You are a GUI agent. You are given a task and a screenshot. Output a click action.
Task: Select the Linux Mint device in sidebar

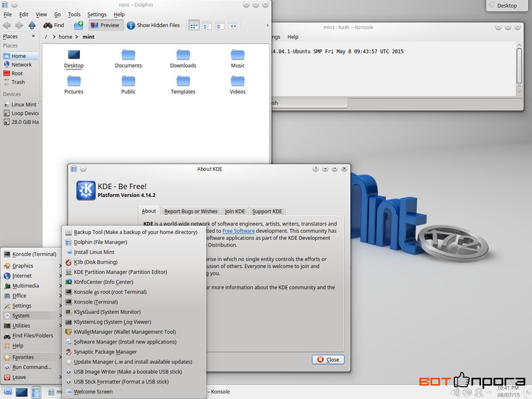click(x=20, y=104)
